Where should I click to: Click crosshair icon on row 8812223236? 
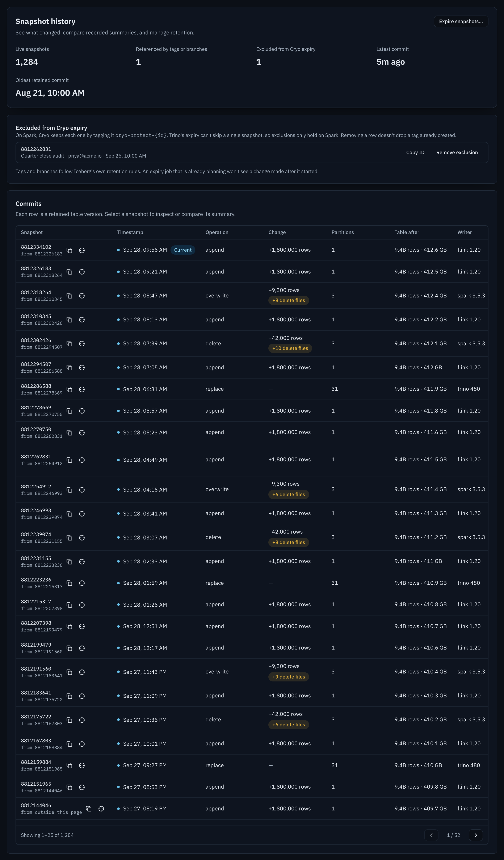click(82, 583)
